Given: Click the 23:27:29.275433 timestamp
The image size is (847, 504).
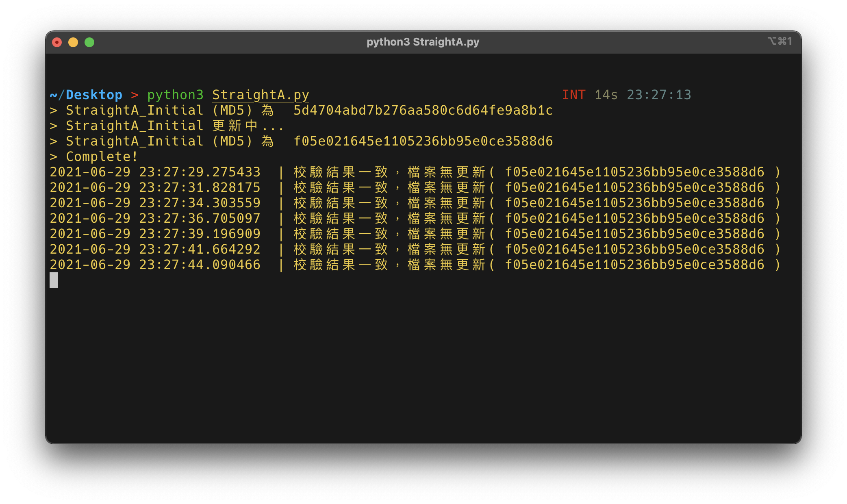Looking at the screenshot, I should [x=200, y=172].
